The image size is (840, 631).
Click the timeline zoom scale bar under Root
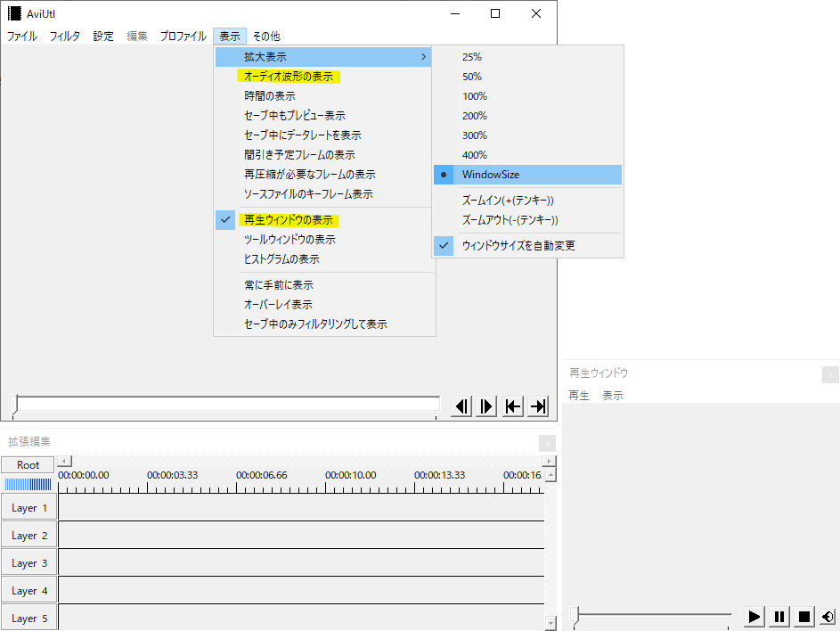click(x=28, y=485)
